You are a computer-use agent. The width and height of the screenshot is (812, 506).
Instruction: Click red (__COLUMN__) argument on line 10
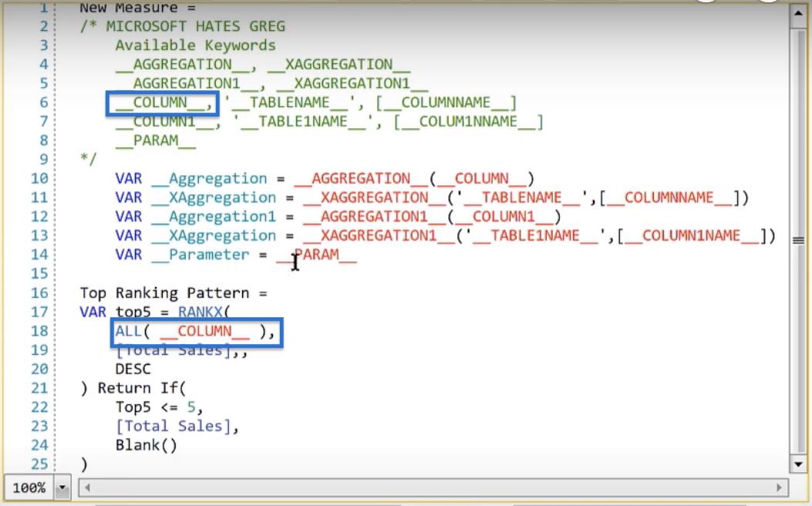[x=482, y=179]
